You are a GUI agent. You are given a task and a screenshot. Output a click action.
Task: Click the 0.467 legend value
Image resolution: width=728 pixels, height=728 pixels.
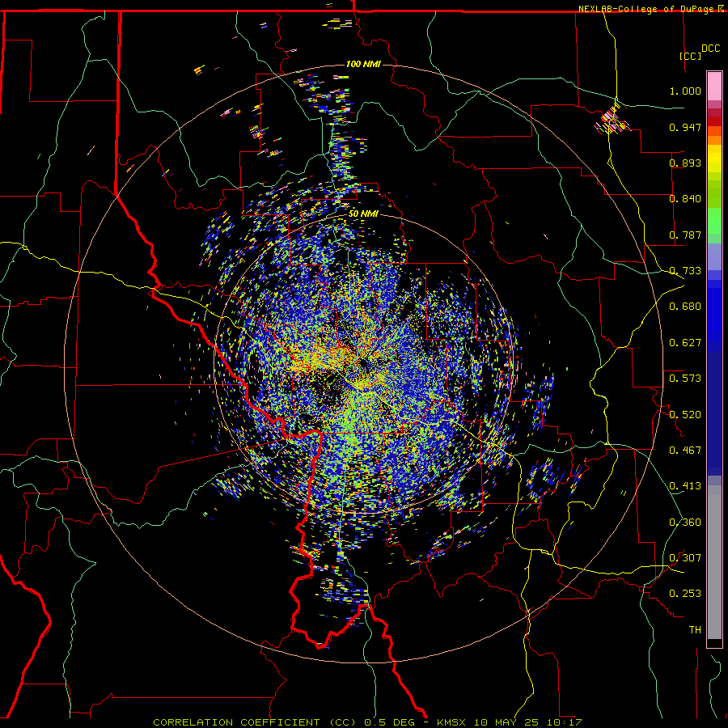685,451
